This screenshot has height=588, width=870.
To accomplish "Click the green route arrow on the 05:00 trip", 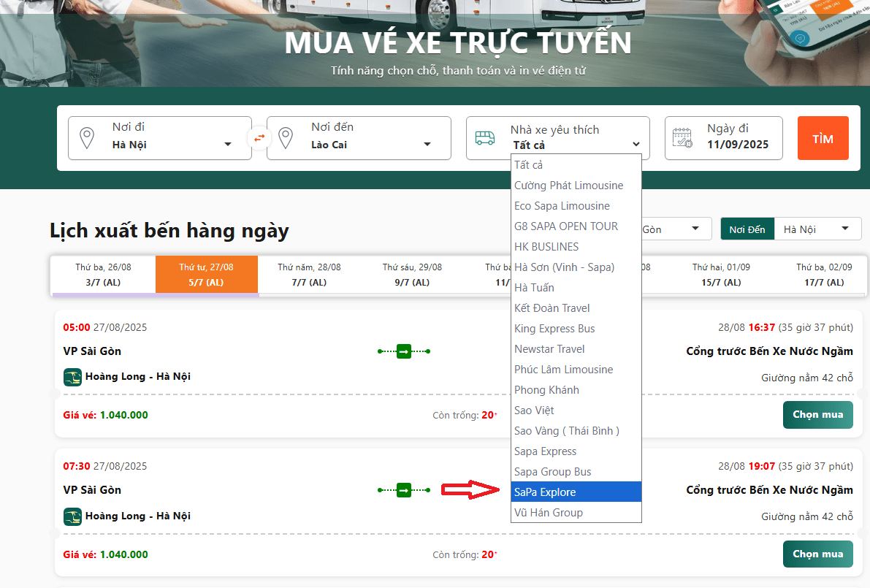I will tap(404, 351).
